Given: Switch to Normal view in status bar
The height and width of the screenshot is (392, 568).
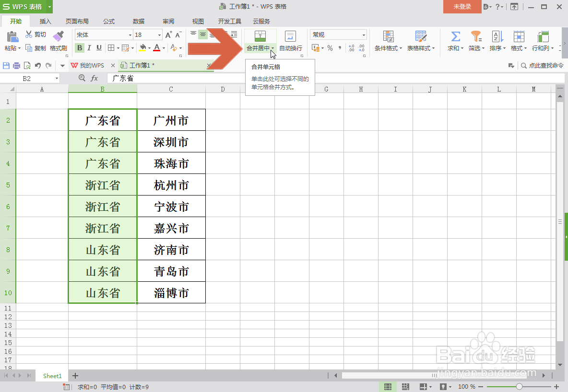Looking at the screenshot, I should [388, 387].
